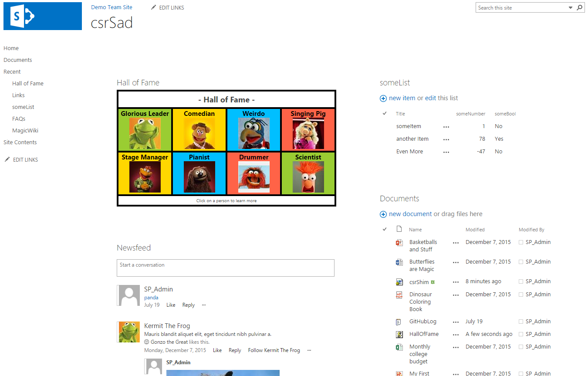588x376 pixels.
Task: Open the ellipsis menu for someItem
Action: (446, 127)
